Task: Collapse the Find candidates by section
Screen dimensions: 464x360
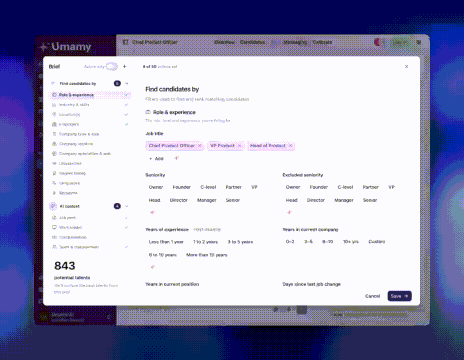Action: point(127,83)
